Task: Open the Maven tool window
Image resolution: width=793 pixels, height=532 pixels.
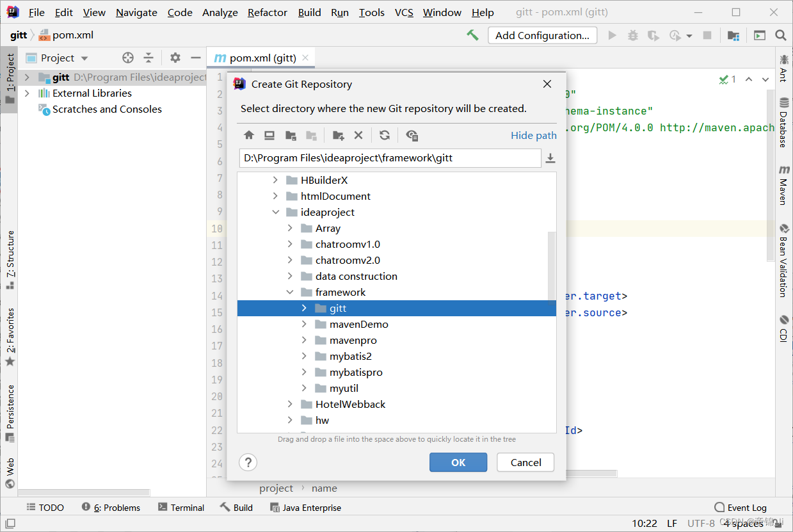Action: 783,185
